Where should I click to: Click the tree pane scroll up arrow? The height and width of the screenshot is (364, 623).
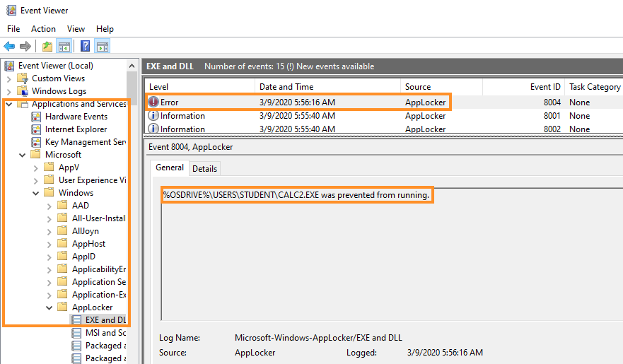(x=132, y=66)
